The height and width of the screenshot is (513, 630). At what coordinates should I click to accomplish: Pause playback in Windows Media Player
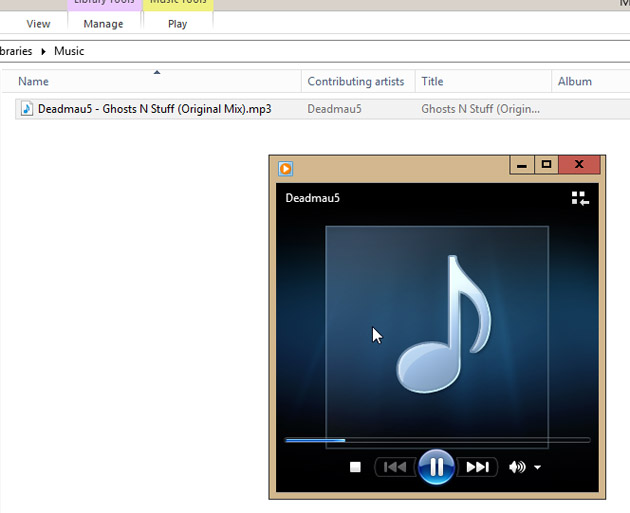pos(436,467)
